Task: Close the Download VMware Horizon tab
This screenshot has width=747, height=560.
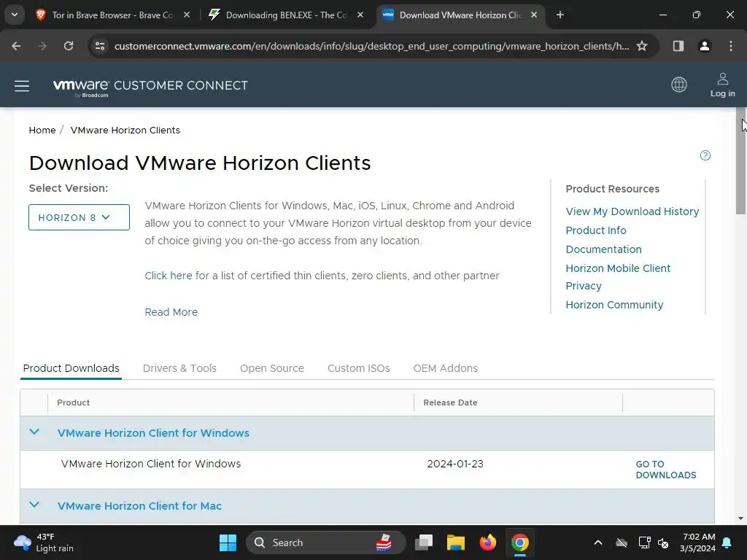Action: (534, 15)
